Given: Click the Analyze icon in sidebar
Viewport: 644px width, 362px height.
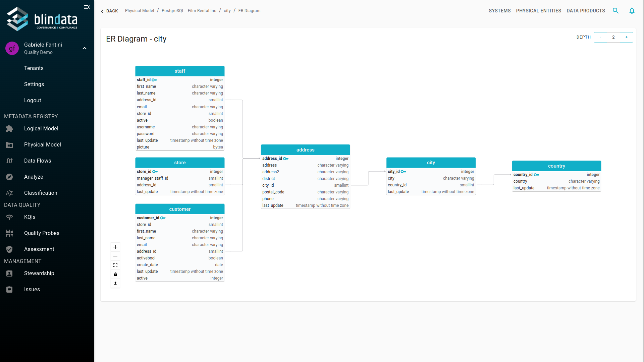Looking at the screenshot, I should click(9, 177).
